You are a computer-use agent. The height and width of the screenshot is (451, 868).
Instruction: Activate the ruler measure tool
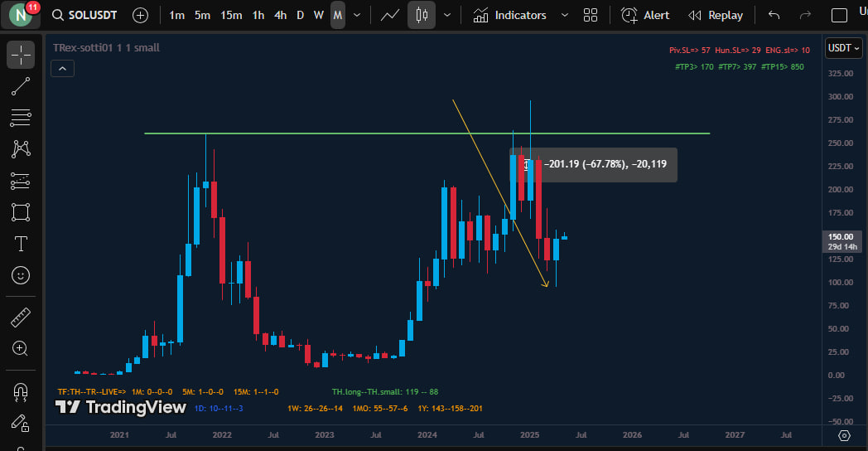tap(21, 318)
